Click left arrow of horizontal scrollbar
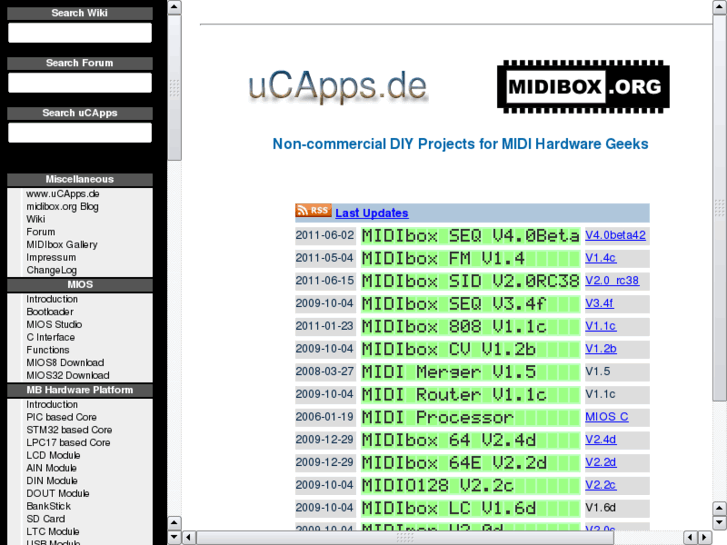Image resolution: width=727 pixels, height=545 pixels. [189, 538]
